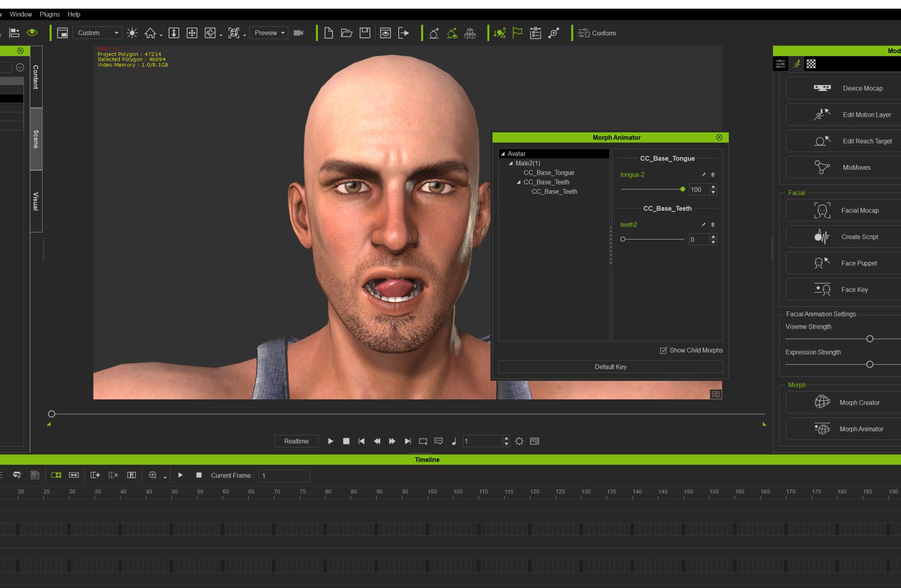Viewport: 901px width, 588px height.
Task: Switch to the Content side tab
Action: 36,77
